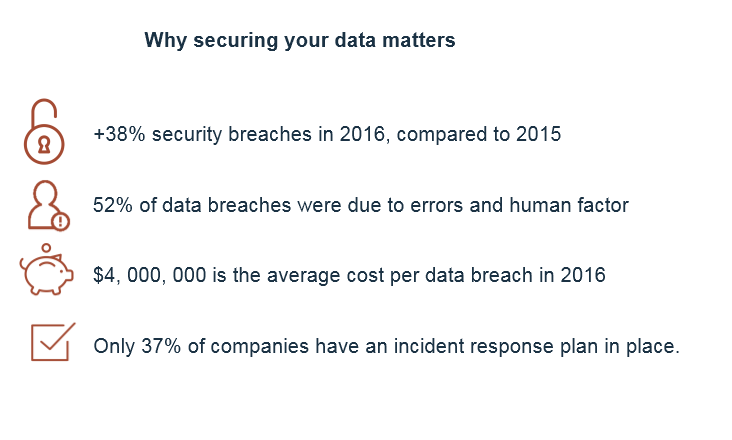The width and height of the screenshot is (732, 440).
Task: Click the 'Only 37%' text
Action: click(137, 346)
